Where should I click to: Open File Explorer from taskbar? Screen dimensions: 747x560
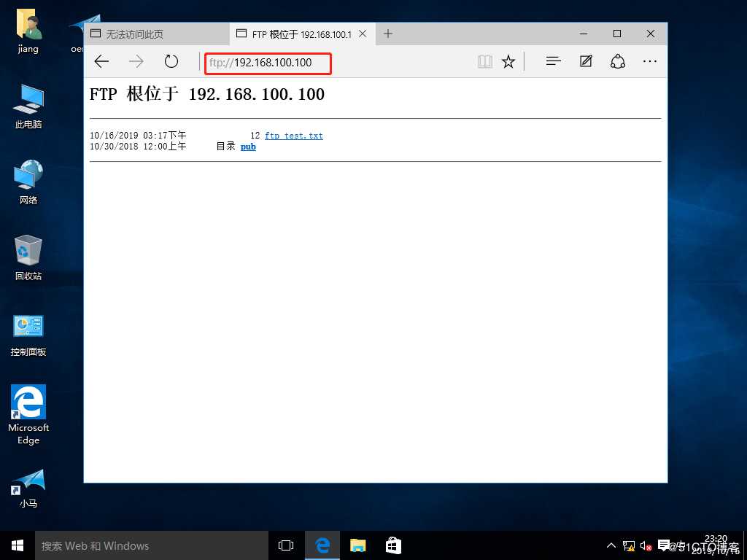point(357,545)
